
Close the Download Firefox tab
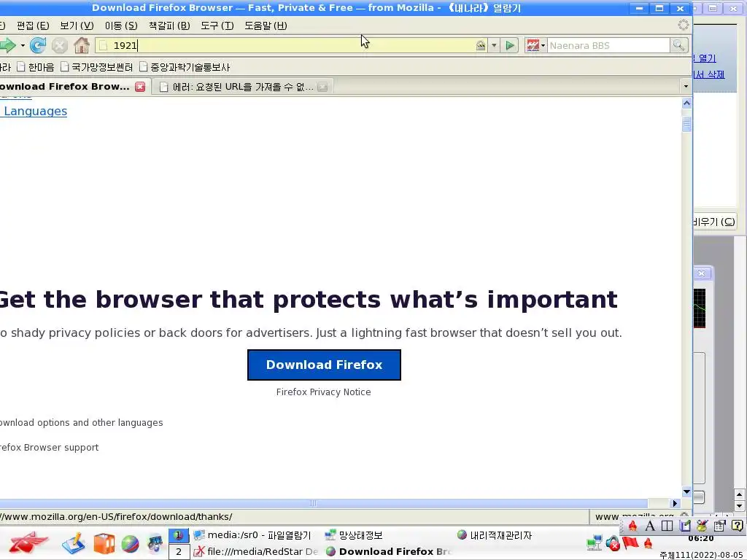pos(140,87)
